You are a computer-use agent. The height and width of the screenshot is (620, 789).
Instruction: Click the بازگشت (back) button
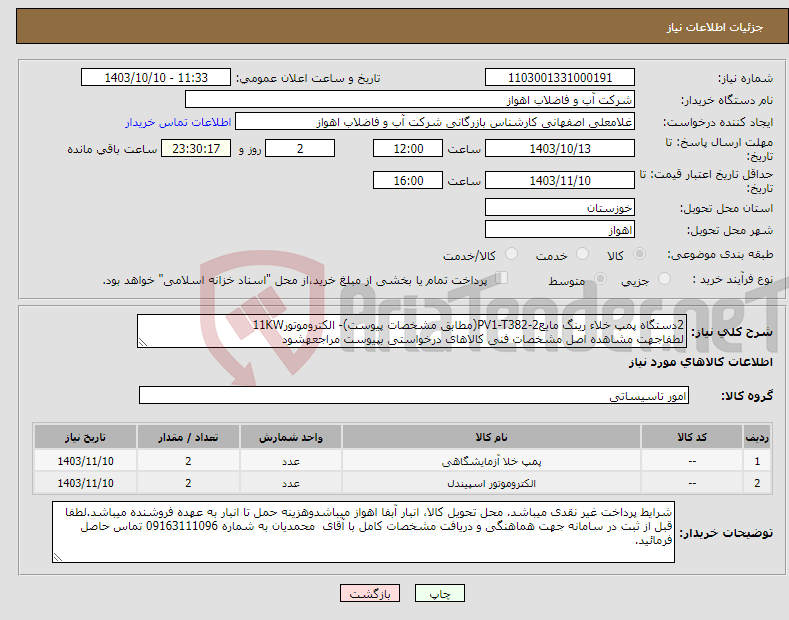370,593
